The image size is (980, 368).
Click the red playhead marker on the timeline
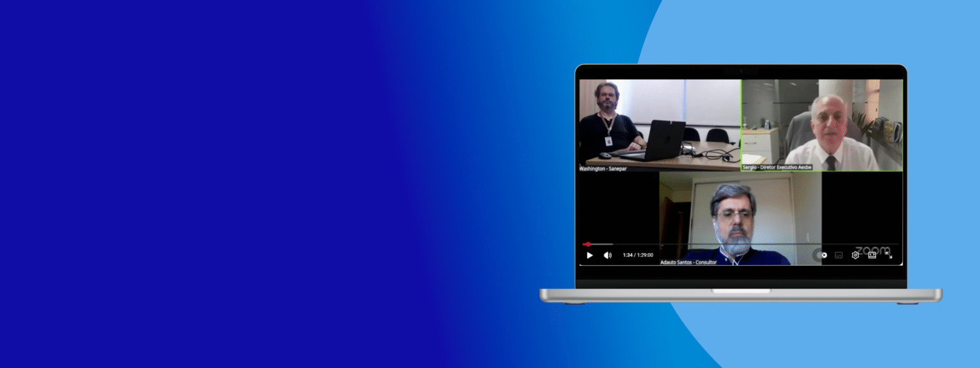[x=587, y=244]
